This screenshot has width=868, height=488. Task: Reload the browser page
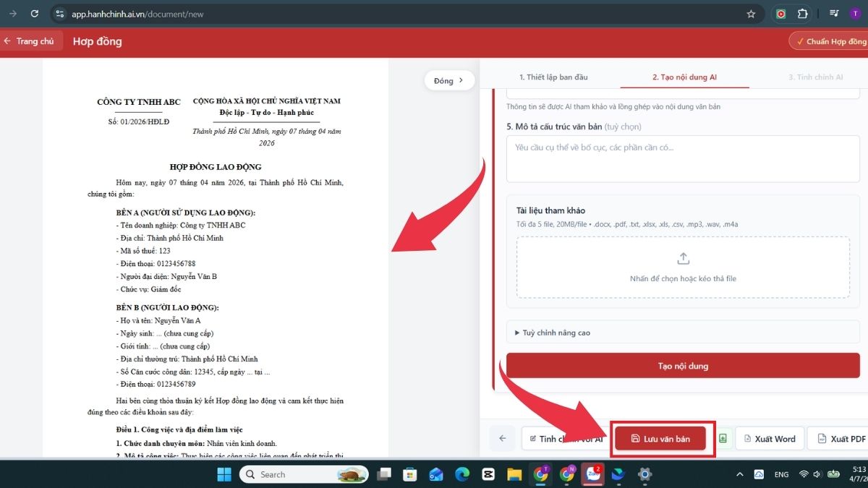point(35,14)
